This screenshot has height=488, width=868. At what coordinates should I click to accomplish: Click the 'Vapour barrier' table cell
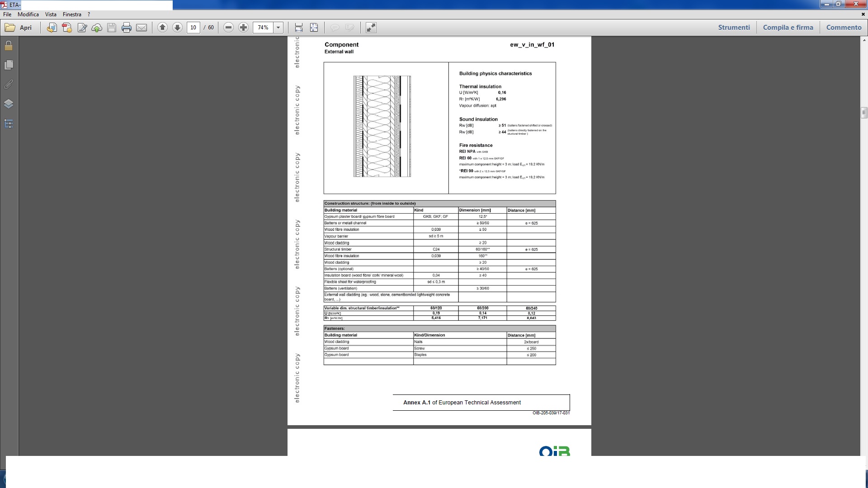click(x=368, y=236)
